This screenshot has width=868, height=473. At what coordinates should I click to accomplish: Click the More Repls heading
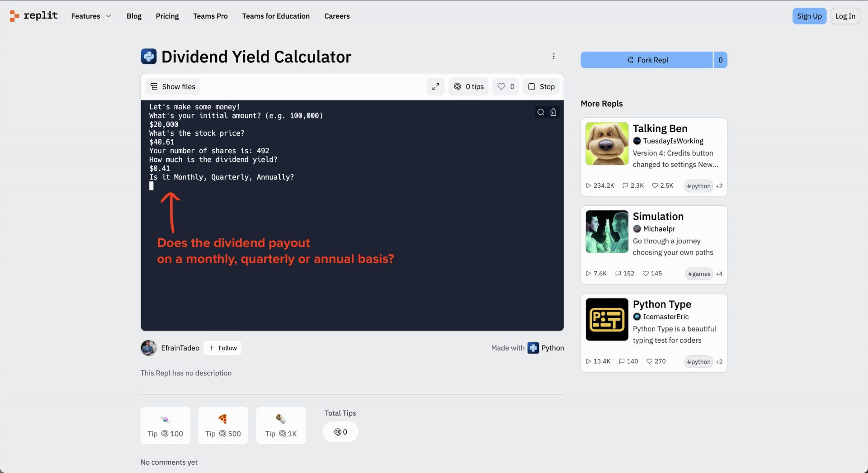tap(602, 104)
